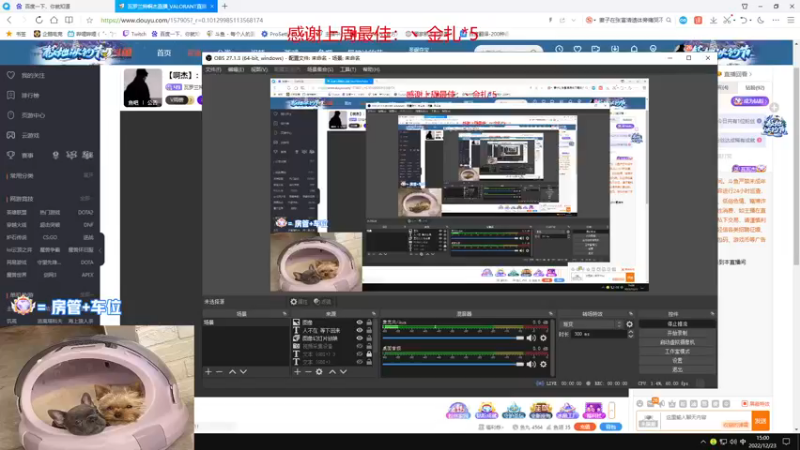800x450 pixels.
Task: Start the OBS virtual camera
Action: (677, 342)
